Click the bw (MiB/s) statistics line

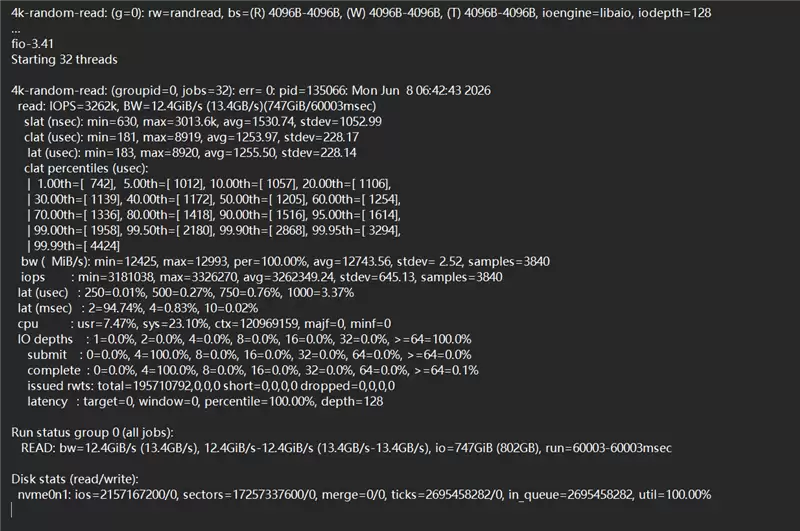click(285, 262)
